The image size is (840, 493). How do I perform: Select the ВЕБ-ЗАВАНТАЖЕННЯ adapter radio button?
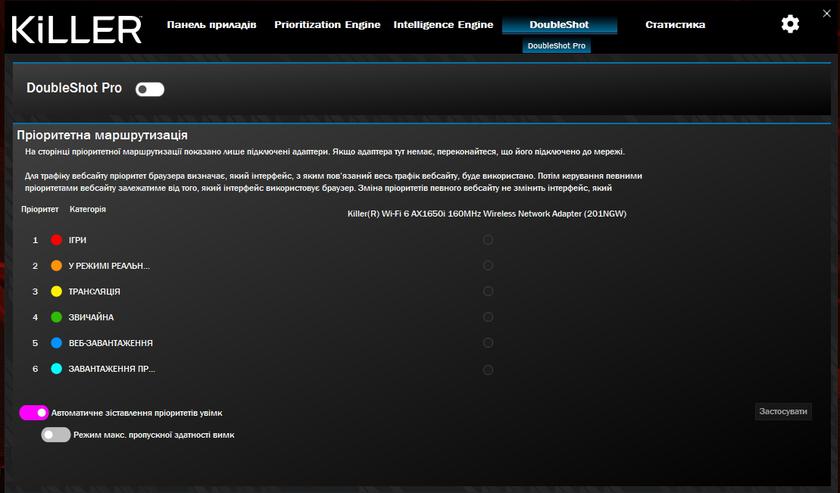click(x=488, y=343)
